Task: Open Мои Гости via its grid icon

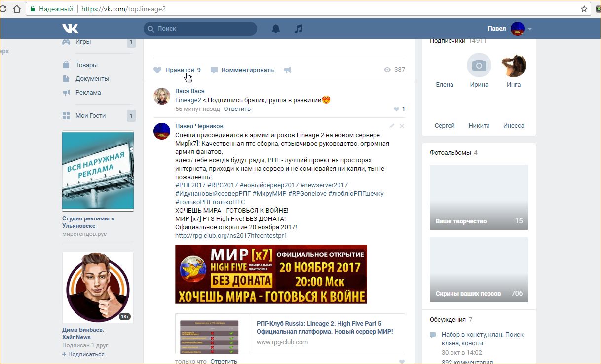Action: pyautogui.click(x=66, y=116)
